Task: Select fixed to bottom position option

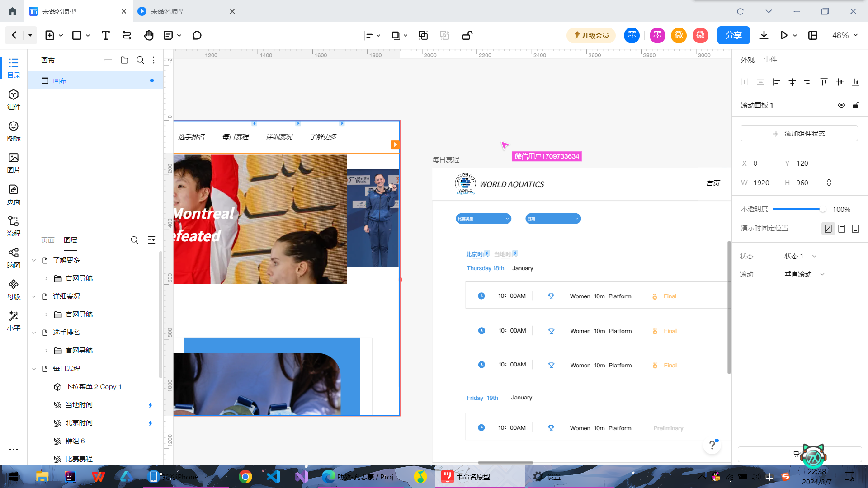Action: coord(855,229)
